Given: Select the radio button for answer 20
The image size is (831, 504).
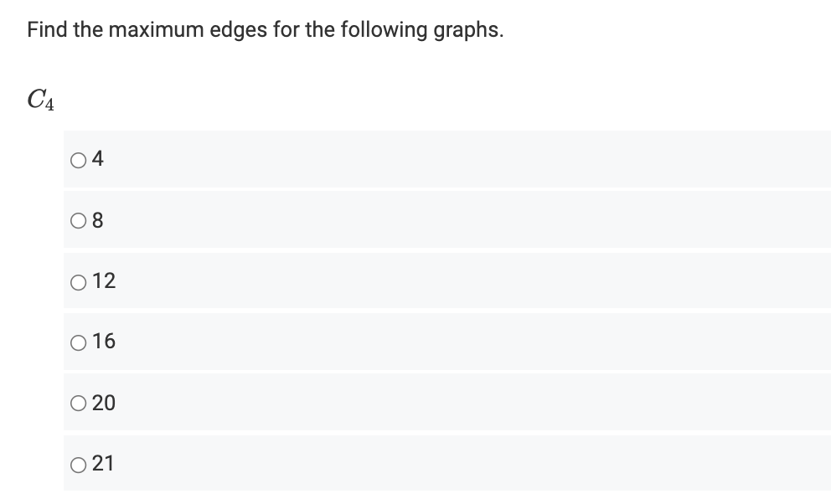Looking at the screenshot, I should 79,403.
